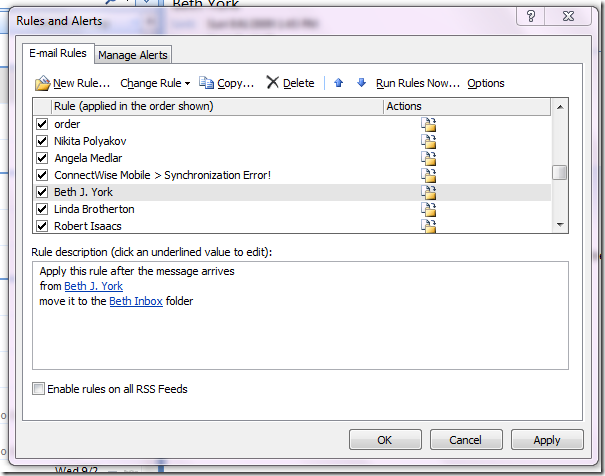Click New Rule... toolbar button
Screen dimensions: 605x476
[73, 83]
